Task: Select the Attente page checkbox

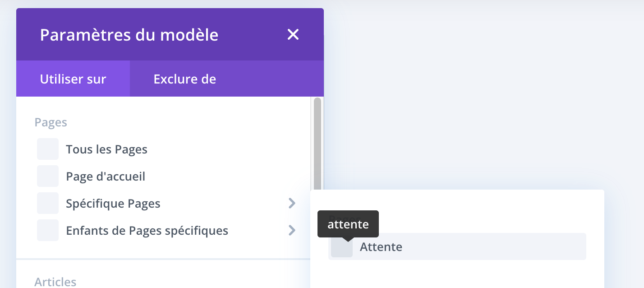Action: point(342,246)
